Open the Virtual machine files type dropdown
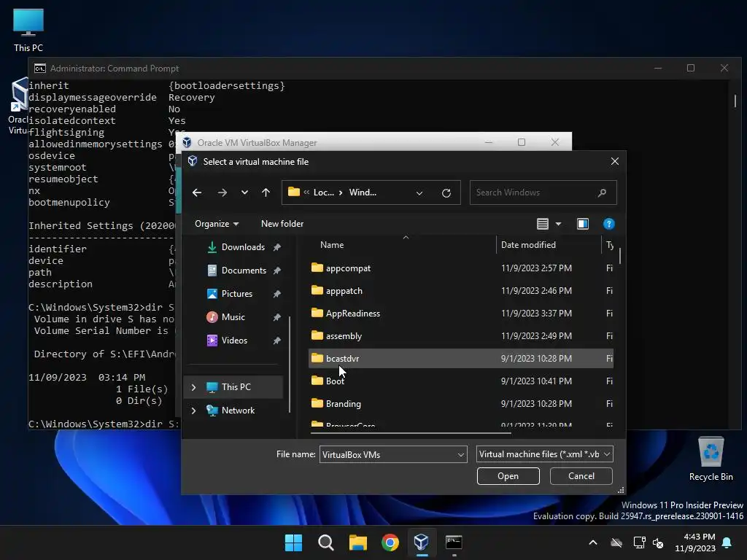Screen dimensions: 747x560 (x=544, y=454)
